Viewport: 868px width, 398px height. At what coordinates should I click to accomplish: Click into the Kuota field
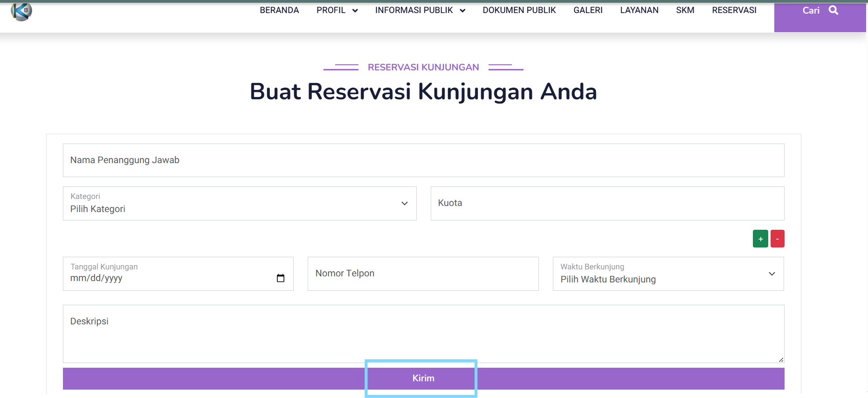point(607,204)
